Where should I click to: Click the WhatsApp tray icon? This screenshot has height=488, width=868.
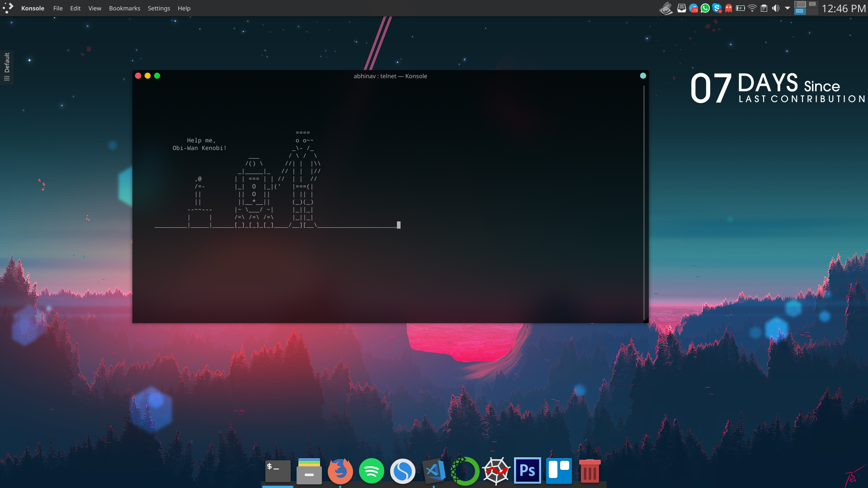coord(705,8)
